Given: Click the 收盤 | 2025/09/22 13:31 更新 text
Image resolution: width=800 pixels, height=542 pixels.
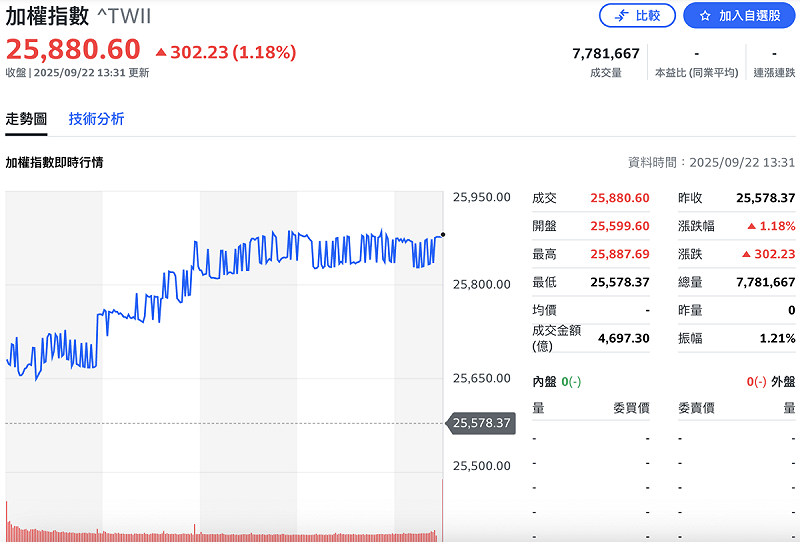Looking at the screenshot, I should click(x=77, y=73).
